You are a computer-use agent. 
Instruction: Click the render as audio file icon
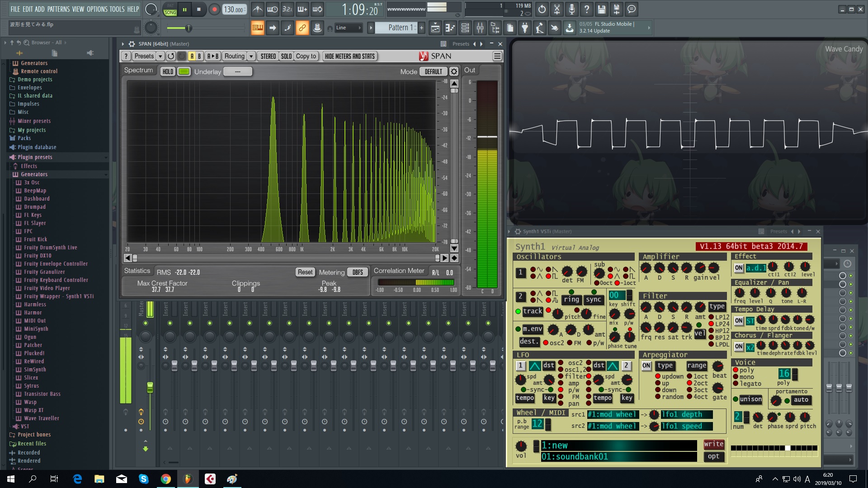tap(617, 9)
